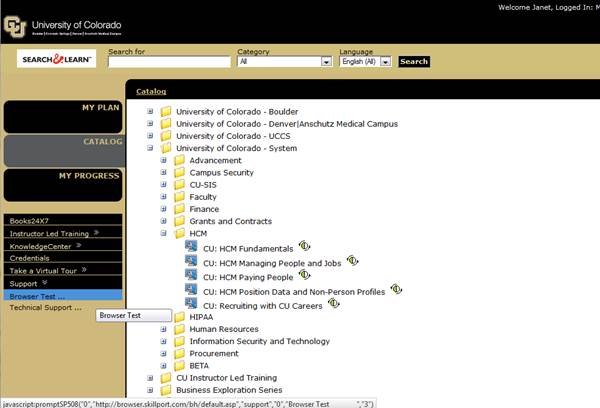Click the green badge icon beside HCM Fundamentals

coord(305,246)
